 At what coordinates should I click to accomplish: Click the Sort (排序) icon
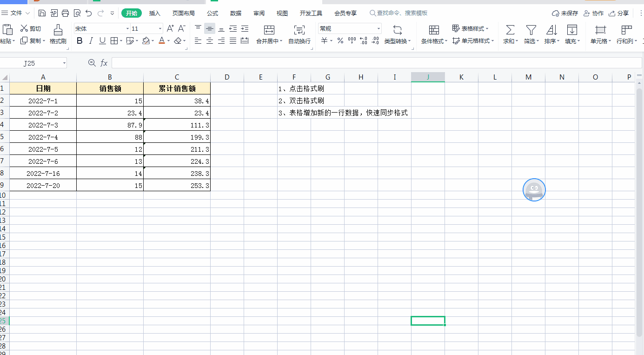(551, 30)
